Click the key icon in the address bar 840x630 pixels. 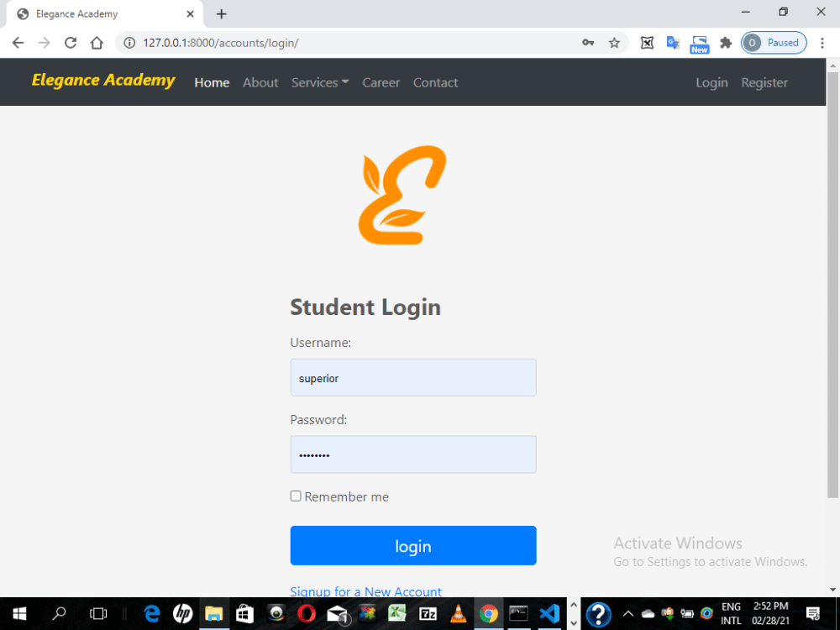coord(588,43)
